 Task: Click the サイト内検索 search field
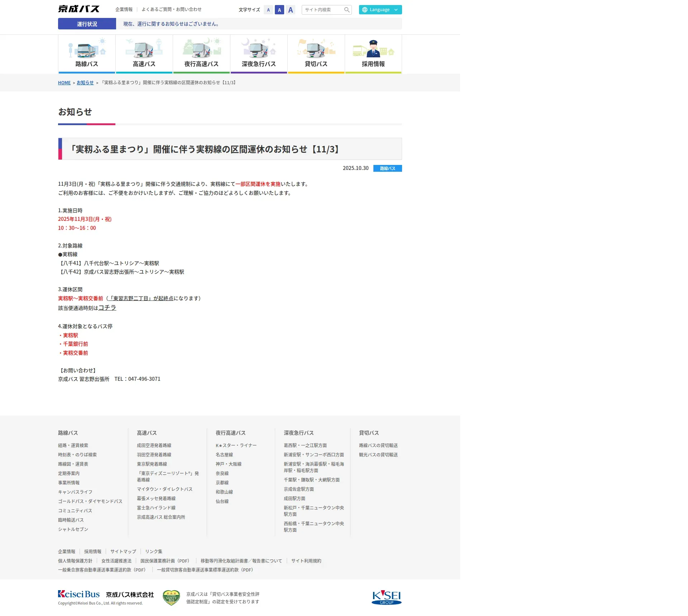322,10
